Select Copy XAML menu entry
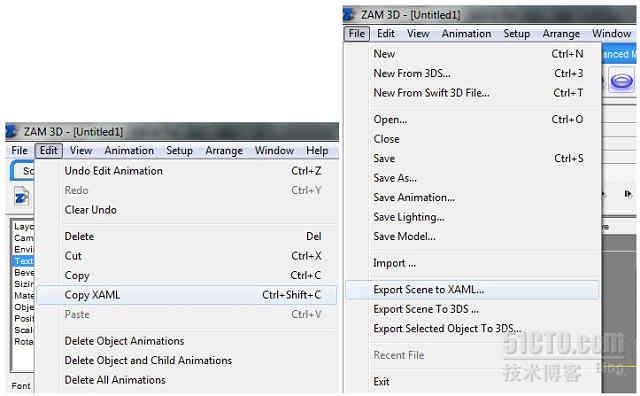Screen dimensions: 640x396 [187, 295]
